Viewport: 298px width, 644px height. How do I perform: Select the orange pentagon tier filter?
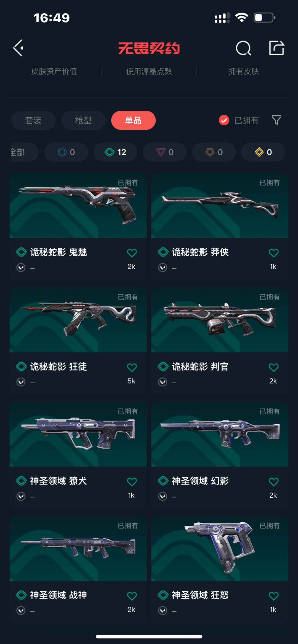click(x=214, y=152)
